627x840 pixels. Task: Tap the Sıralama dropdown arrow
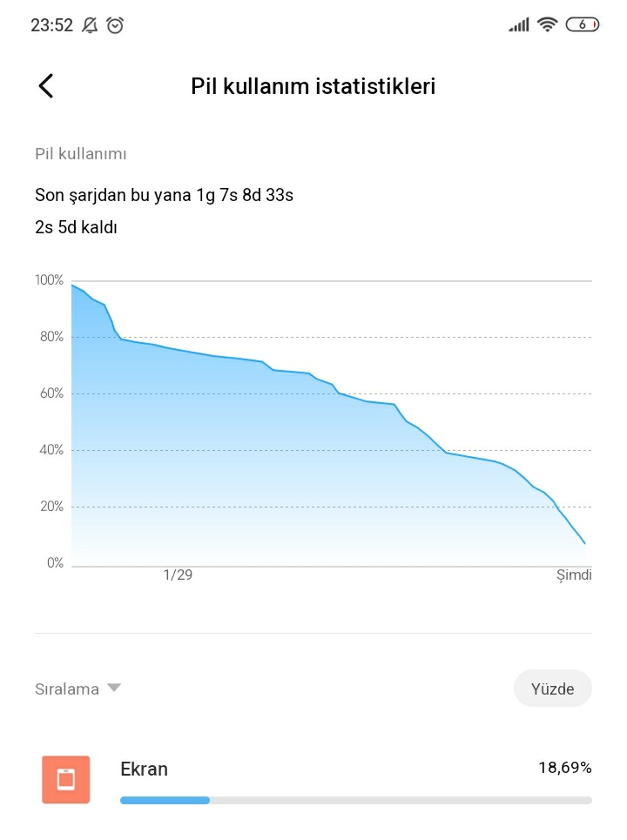[x=114, y=688]
